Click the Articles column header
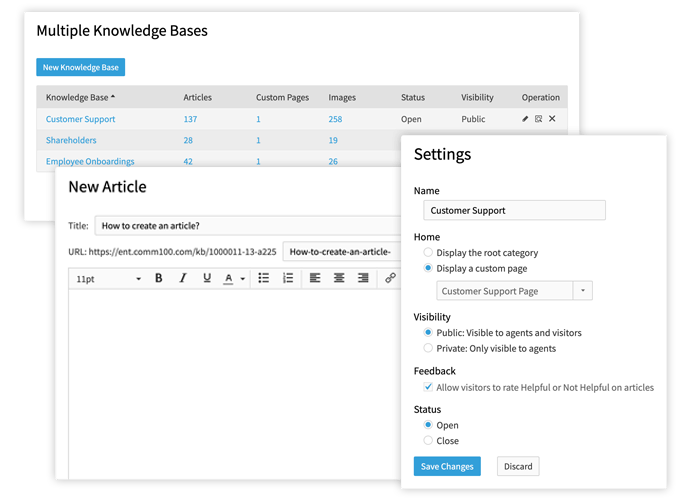690x500 pixels. click(x=198, y=97)
